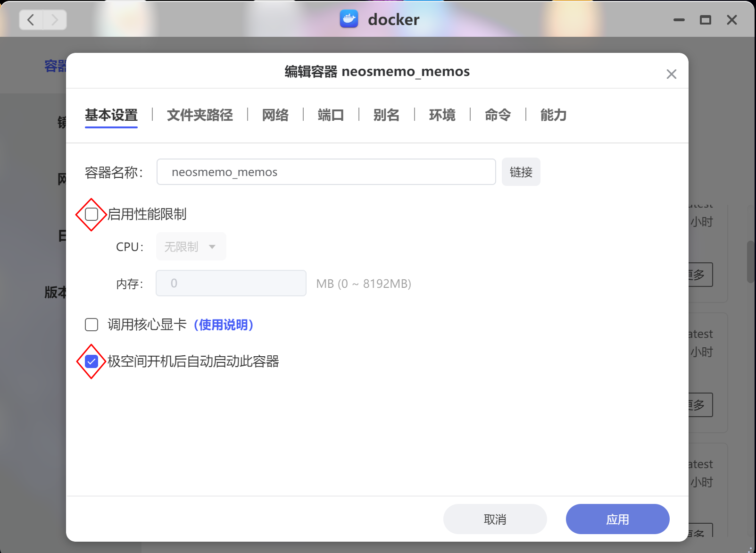Viewport: 756px width, 553px height.
Task: Open the CPU 无限制 dropdown
Action: [x=191, y=246]
